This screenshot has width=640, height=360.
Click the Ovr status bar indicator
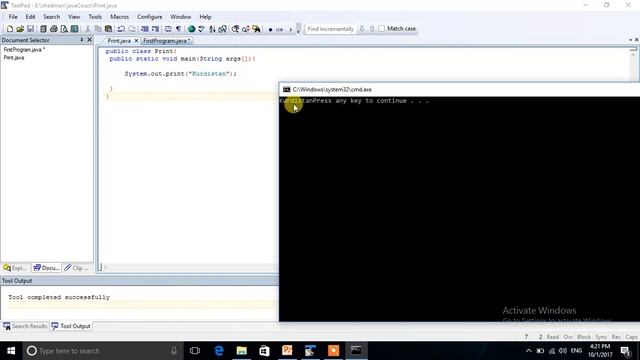tap(568, 337)
